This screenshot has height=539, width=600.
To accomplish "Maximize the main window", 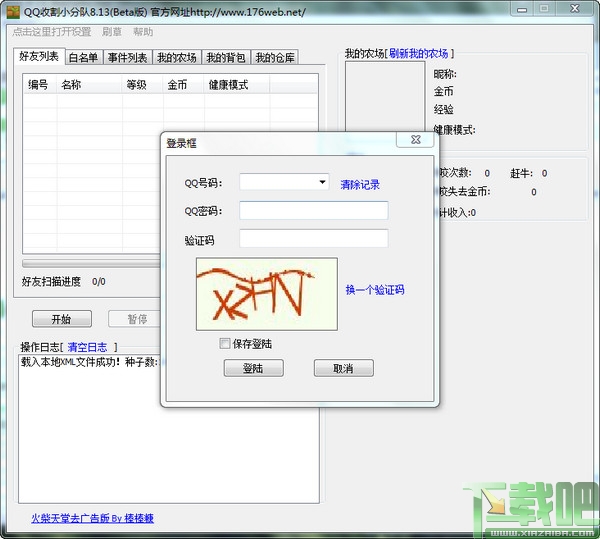I will 544,9.
